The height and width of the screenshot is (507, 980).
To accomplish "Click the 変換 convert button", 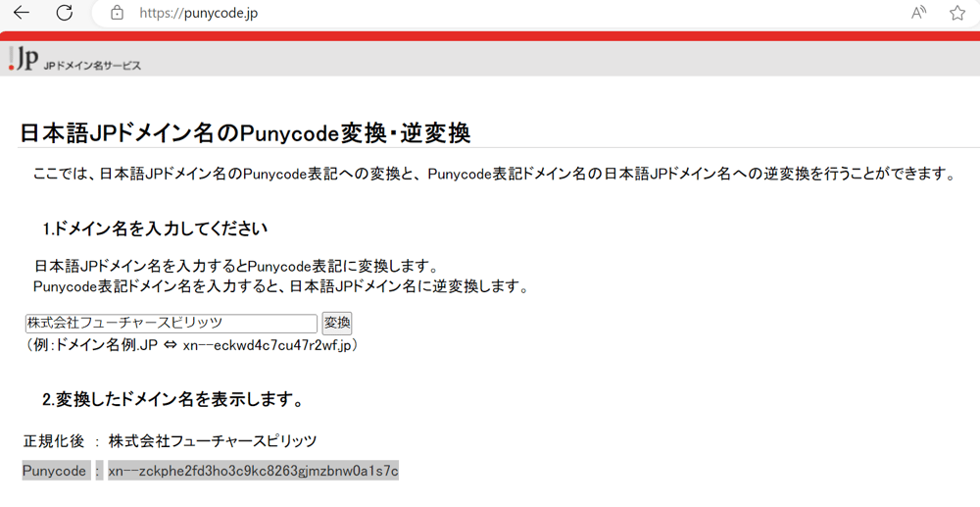I will point(337,324).
